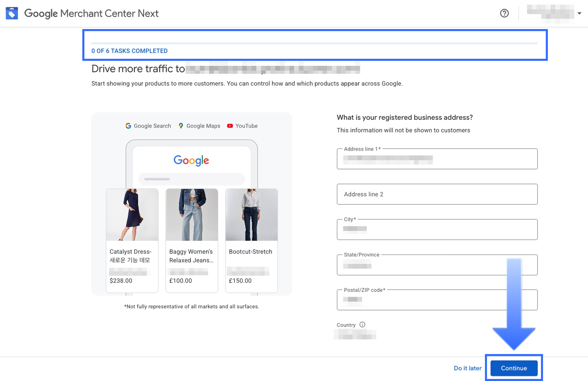Click the Bootcut-Stretch product image

[x=251, y=215]
